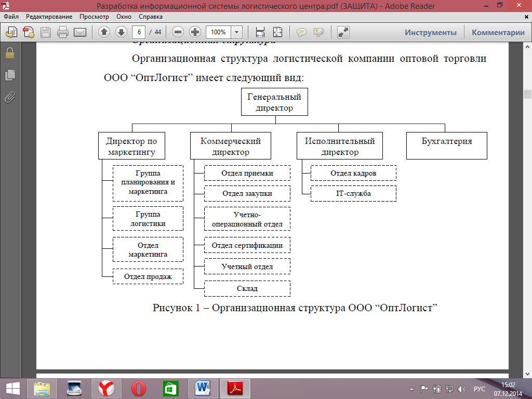Open the Комментарии pane
The height and width of the screenshot is (399, 532).
coord(498,33)
